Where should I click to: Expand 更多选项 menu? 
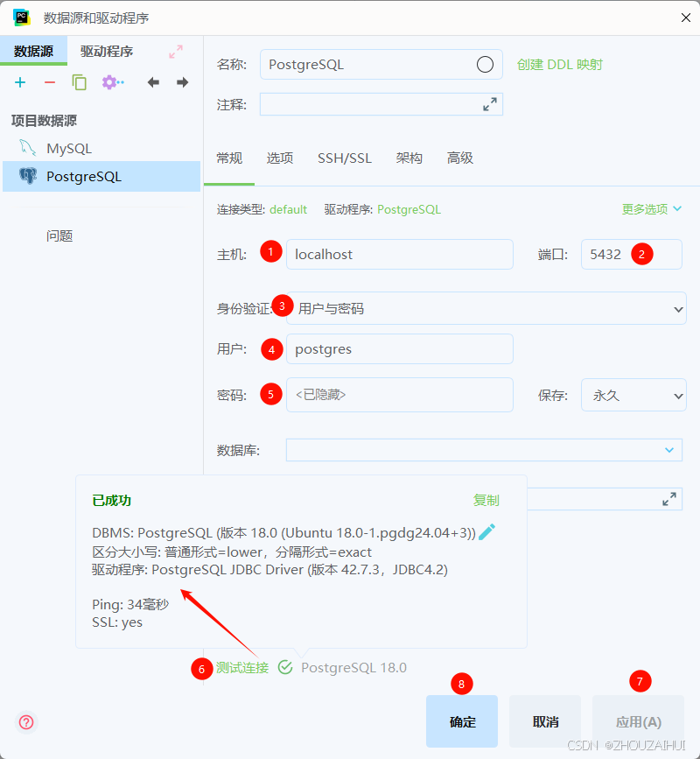click(651, 209)
